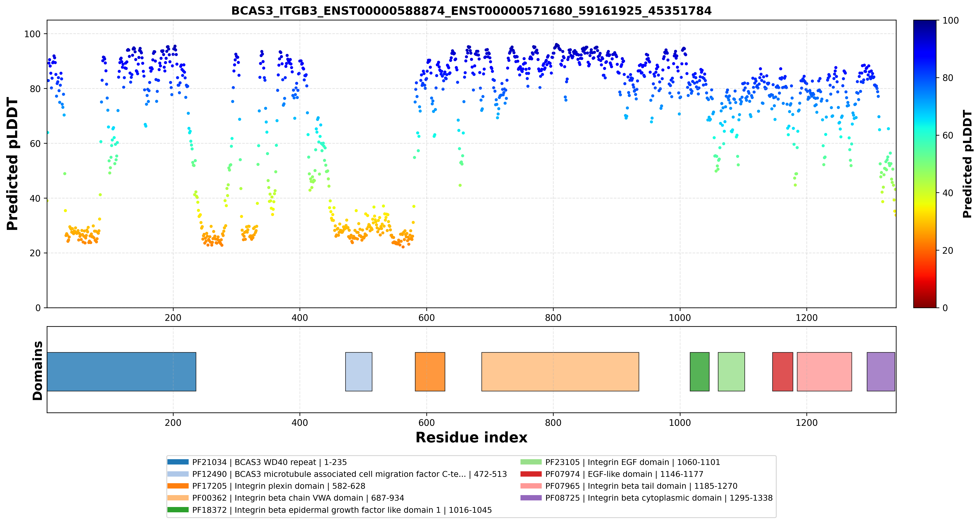Select the pink Integrin beta tail domain box
Screen dimensions: 980x524
click(824, 371)
